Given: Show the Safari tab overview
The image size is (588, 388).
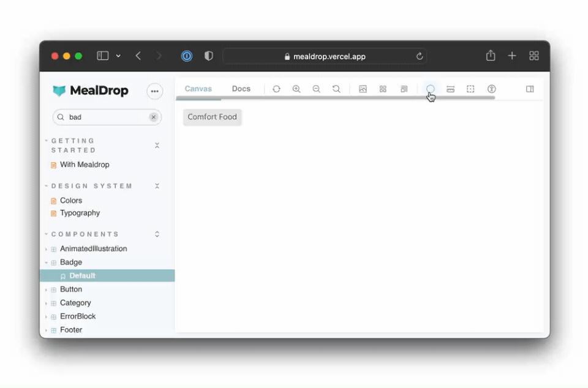Looking at the screenshot, I should (x=533, y=56).
